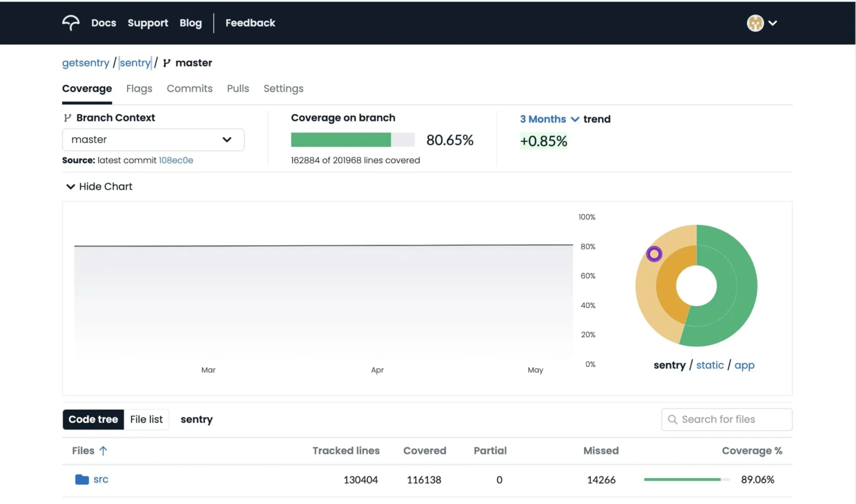Open the Flags tab

pos(139,88)
